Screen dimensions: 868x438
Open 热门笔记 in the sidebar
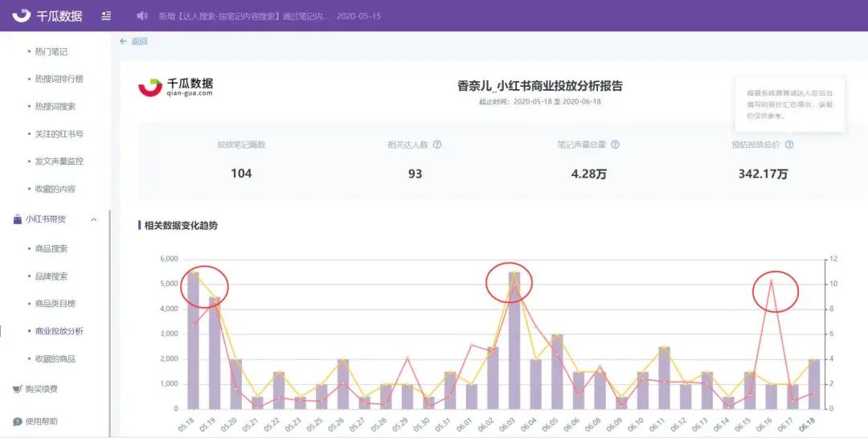51,51
